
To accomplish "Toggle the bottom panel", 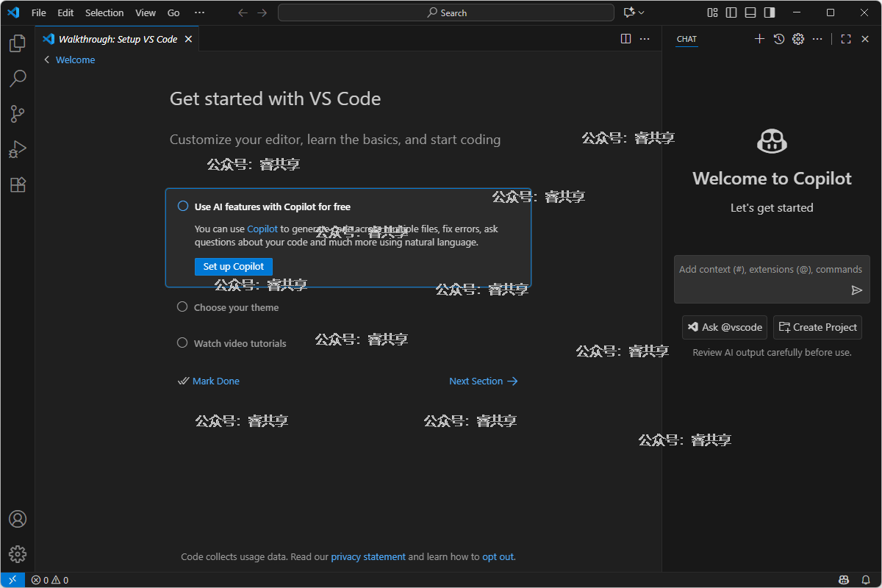I will tap(750, 12).
